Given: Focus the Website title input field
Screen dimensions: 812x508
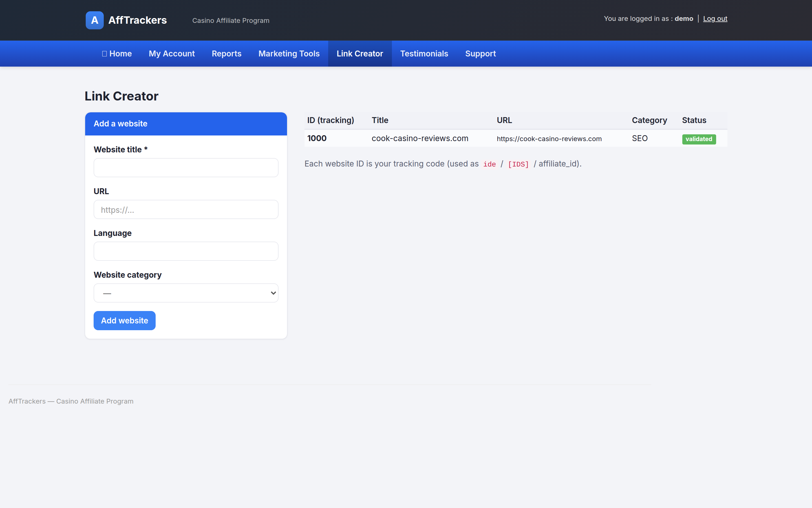Looking at the screenshot, I should pyautogui.click(x=186, y=168).
